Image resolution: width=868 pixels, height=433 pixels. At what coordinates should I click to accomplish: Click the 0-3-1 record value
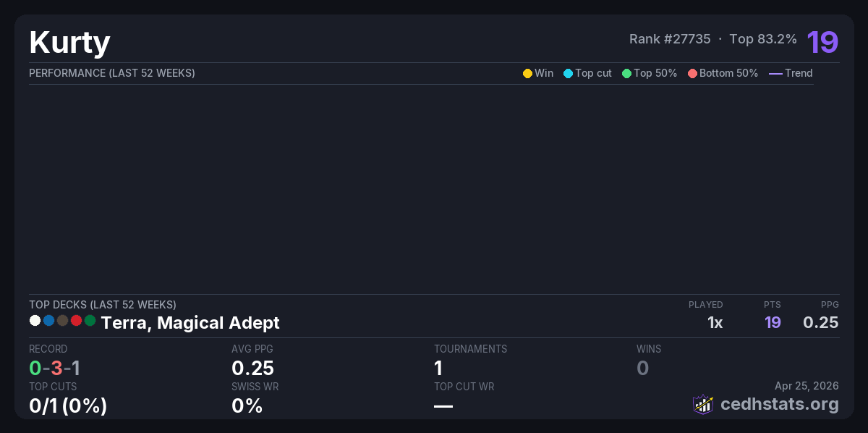pyautogui.click(x=54, y=368)
